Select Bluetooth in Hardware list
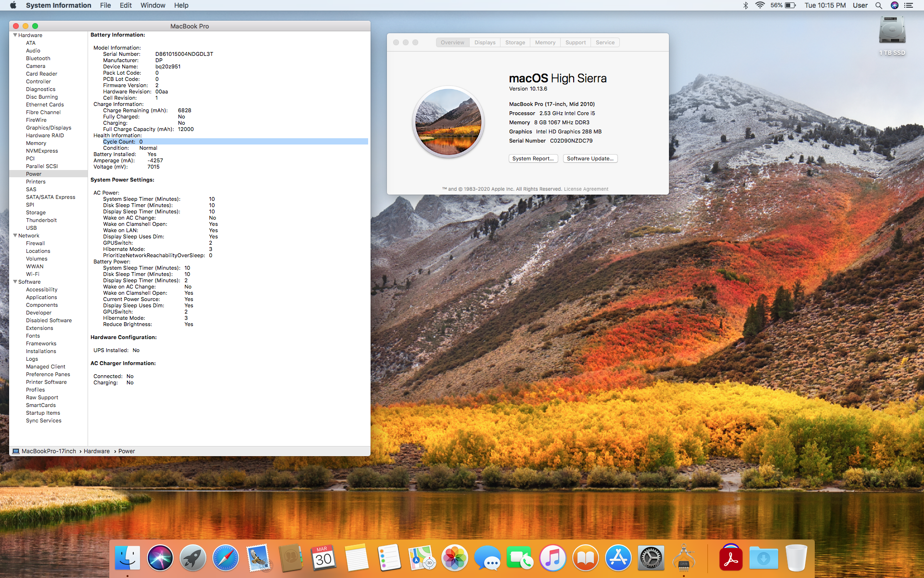The width and height of the screenshot is (924, 578). pyautogui.click(x=38, y=58)
